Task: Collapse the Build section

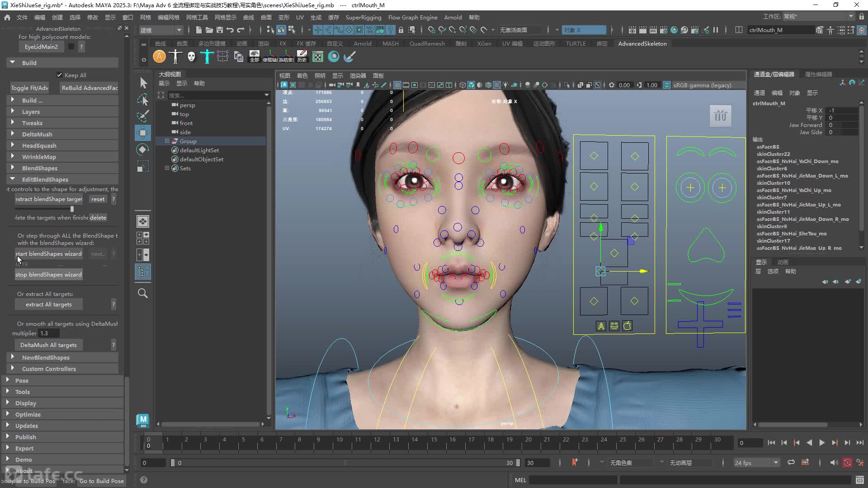Action: [x=62, y=63]
